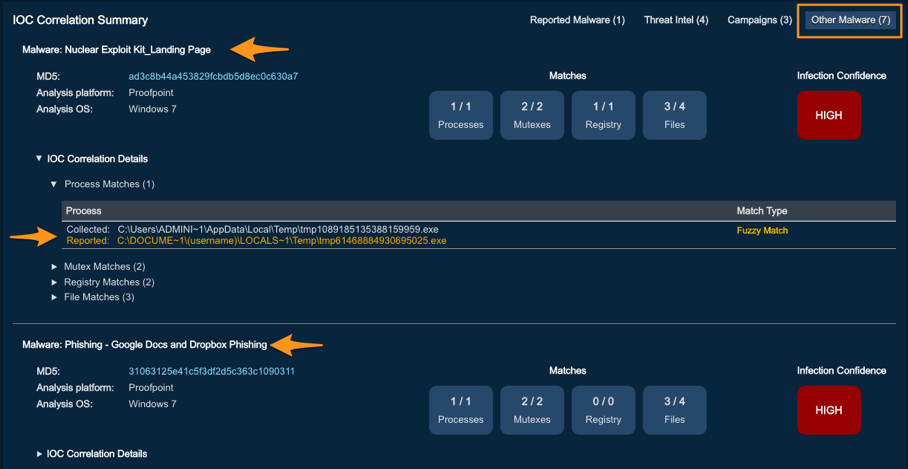Open MD5 hash link ad3c8b44a453829fcbdb5d8ec0c630a7

tap(213, 77)
